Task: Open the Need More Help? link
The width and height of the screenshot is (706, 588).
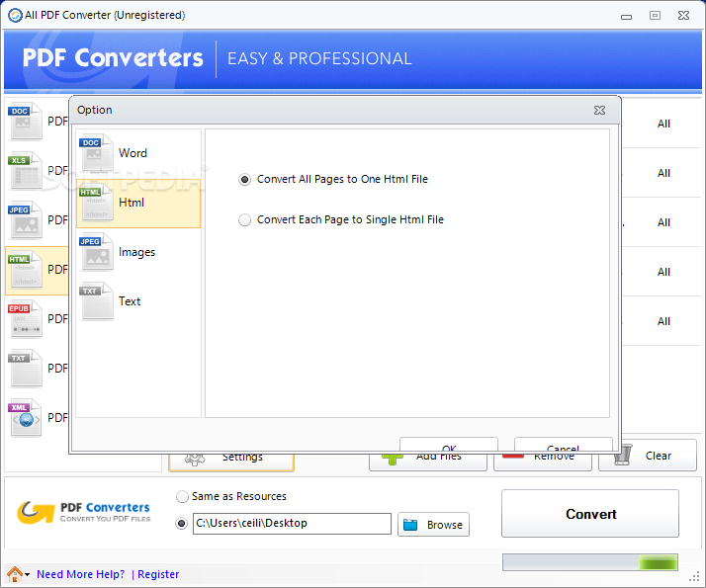Action: 81,574
